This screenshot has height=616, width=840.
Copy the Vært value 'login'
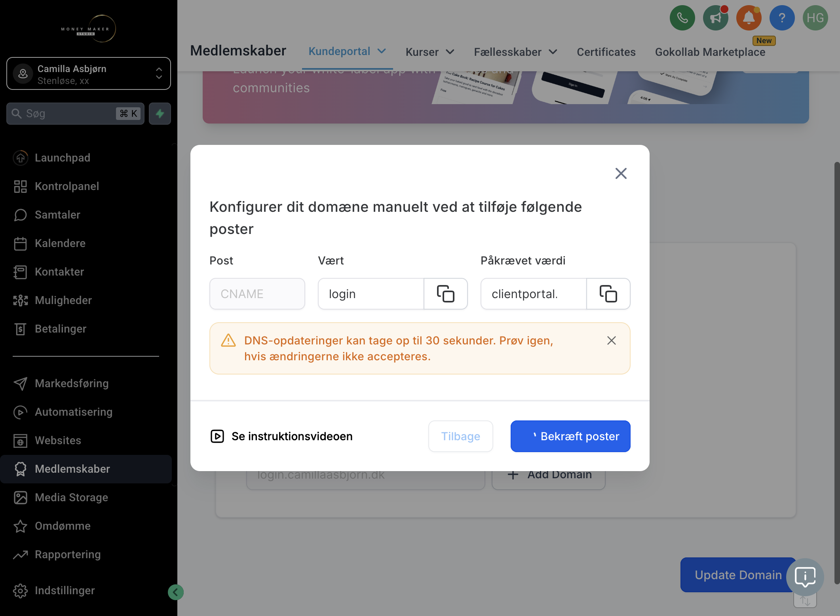(445, 294)
